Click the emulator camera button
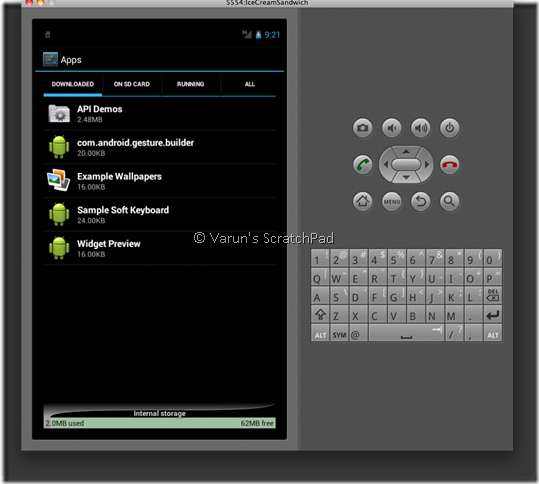The height and width of the screenshot is (484, 539). (x=362, y=128)
